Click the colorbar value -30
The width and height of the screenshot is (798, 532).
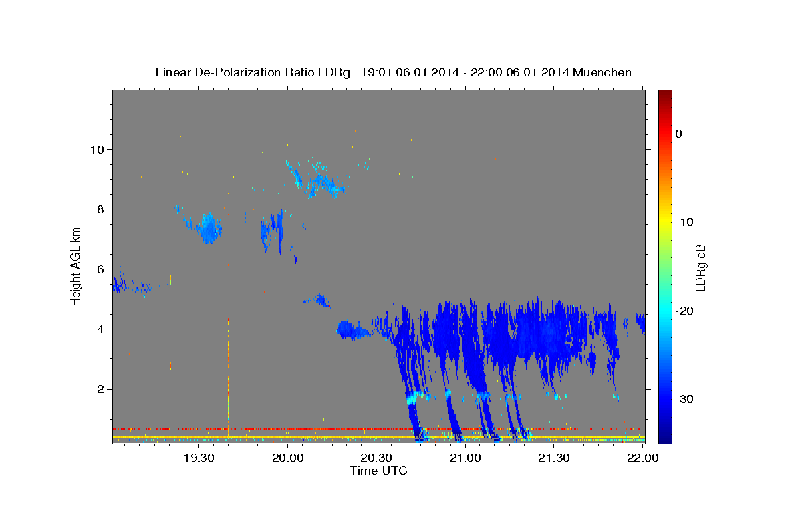point(685,399)
